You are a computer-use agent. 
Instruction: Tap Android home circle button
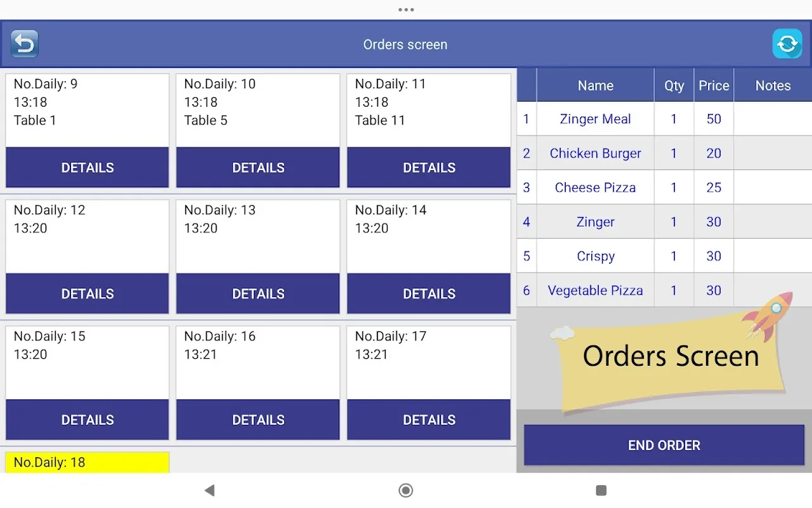pyautogui.click(x=406, y=490)
